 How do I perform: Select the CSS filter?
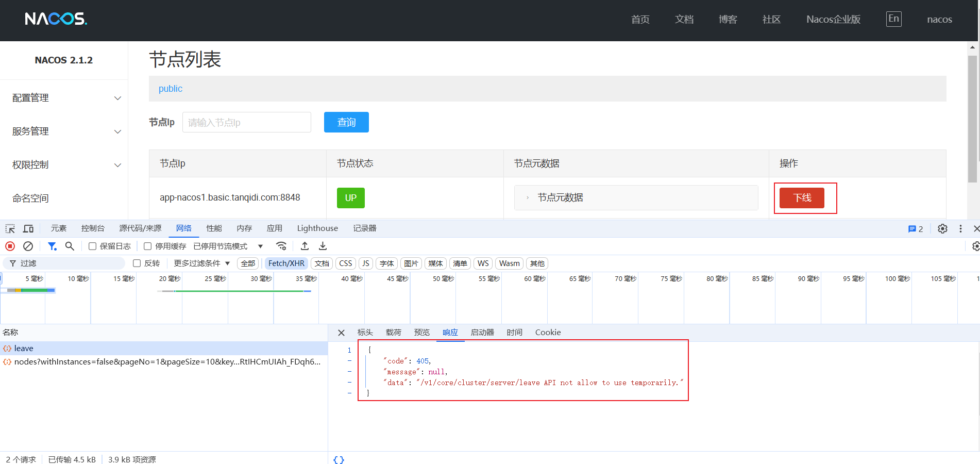tap(346, 263)
